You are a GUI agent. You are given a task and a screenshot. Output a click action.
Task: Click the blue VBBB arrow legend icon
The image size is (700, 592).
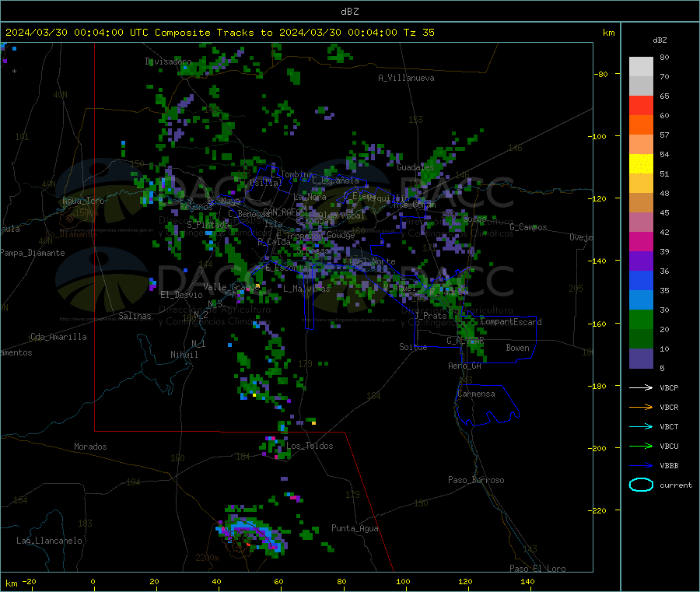tap(641, 466)
